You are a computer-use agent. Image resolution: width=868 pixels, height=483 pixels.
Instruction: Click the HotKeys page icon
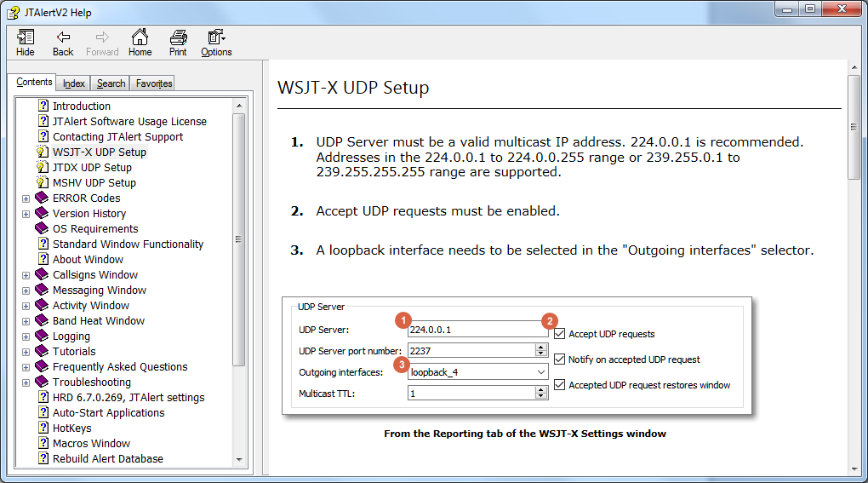[43, 428]
